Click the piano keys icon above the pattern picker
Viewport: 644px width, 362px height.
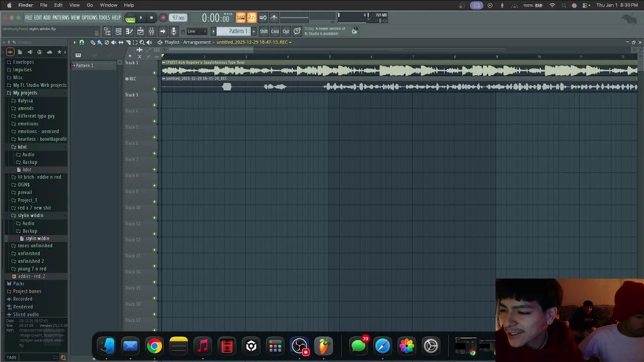click(78, 55)
